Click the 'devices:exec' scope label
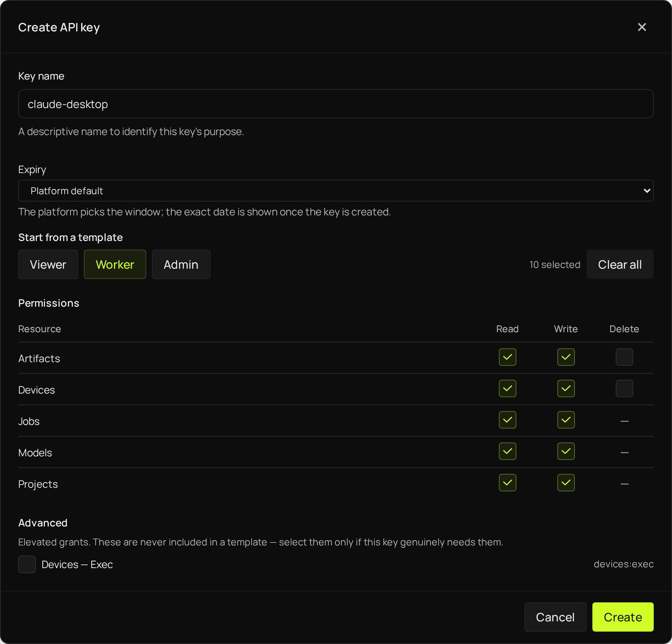The width and height of the screenshot is (672, 644). click(x=623, y=564)
